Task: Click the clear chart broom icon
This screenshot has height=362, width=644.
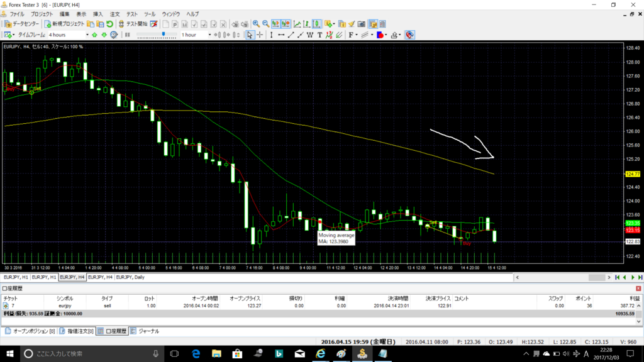Action: [x=352, y=24]
